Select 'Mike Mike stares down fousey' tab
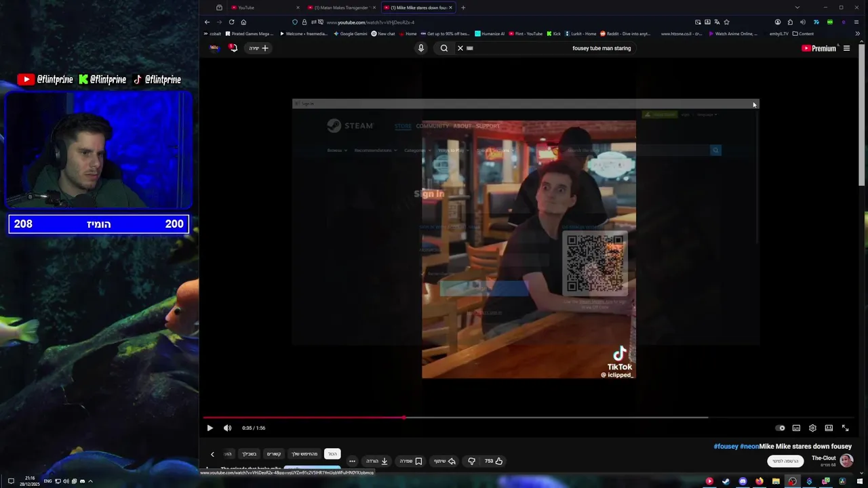 pos(418,7)
